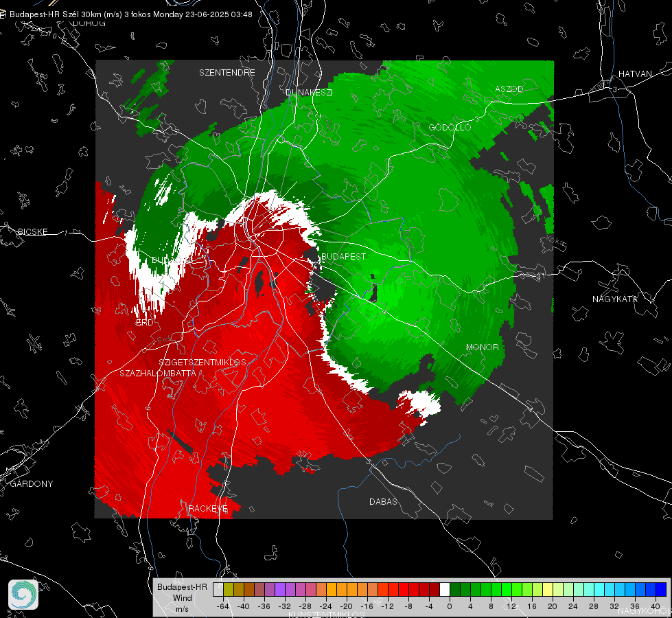Viewport: 672px width, 618px height.
Task: Click the light gray first legend swatch
Action: point(218,589)
